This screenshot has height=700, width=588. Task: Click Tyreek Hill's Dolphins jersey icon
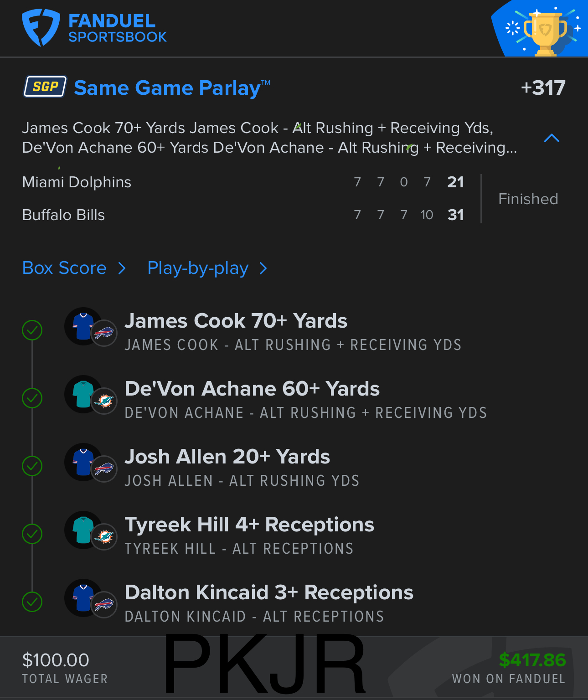coord(83,530)
